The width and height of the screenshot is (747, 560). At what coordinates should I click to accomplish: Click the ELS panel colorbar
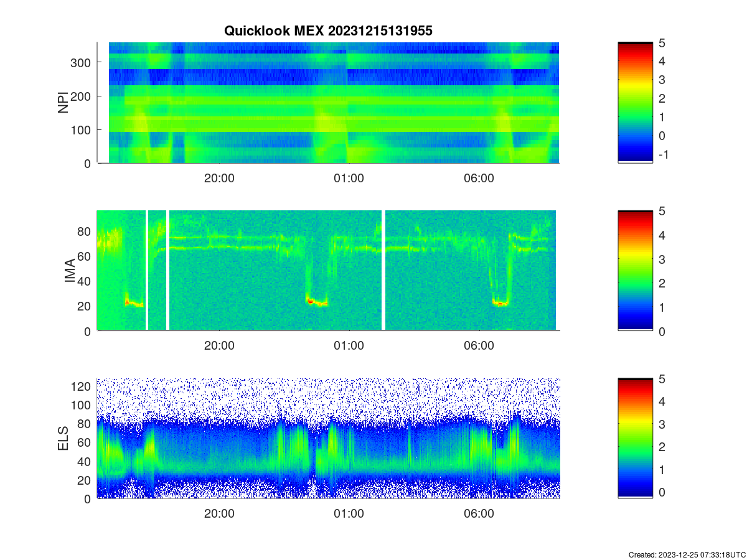tap(635, 438)
